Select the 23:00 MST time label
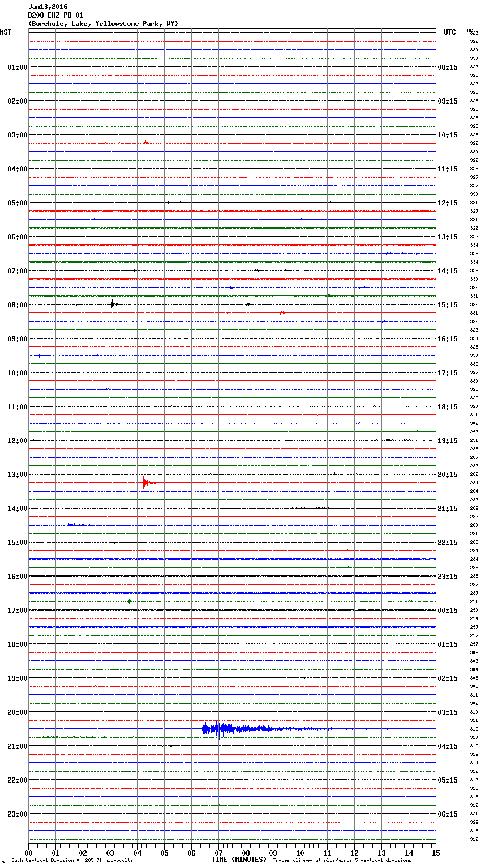The width and height of the screenshot is (481, 868). (x=18, y=814)
